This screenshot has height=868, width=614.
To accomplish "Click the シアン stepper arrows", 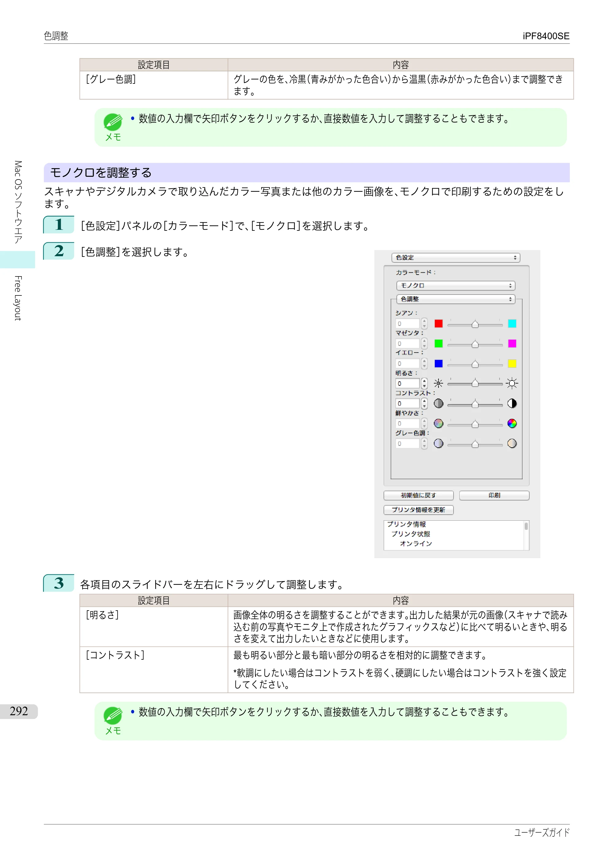I will click(424, 324).
